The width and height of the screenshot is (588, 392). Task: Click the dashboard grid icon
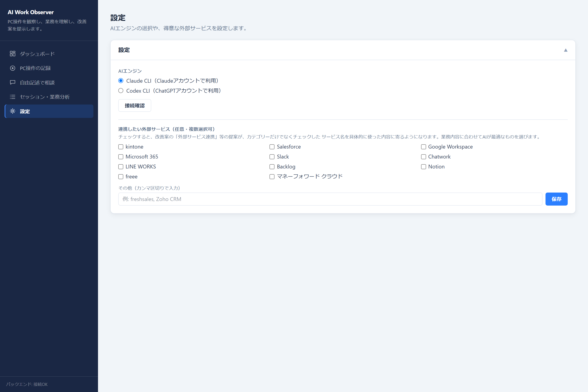pyautogui.click(x=12, y=54)
